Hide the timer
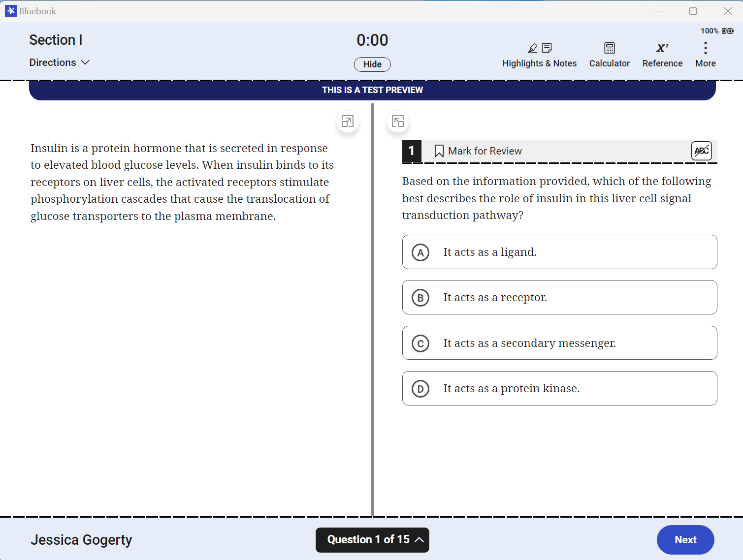This screenshot has width=743, height=560. (372, 64)
